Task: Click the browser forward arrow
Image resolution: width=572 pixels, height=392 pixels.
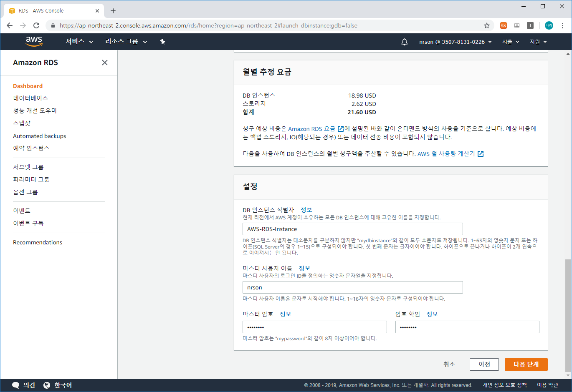Action: coord(23,25)
